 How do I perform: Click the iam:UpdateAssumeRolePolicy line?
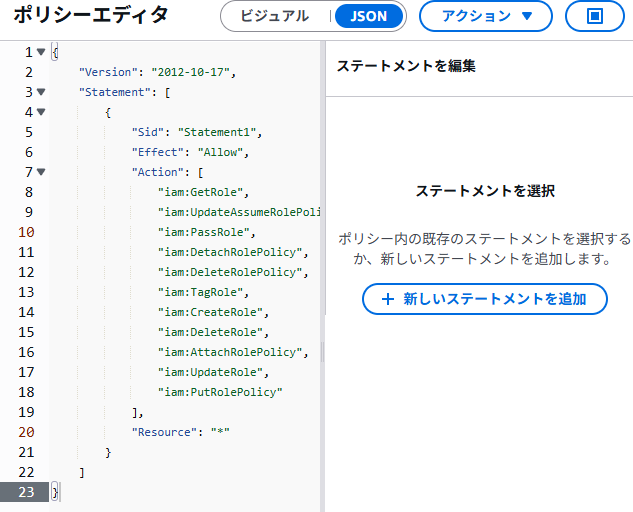[239, 212]
